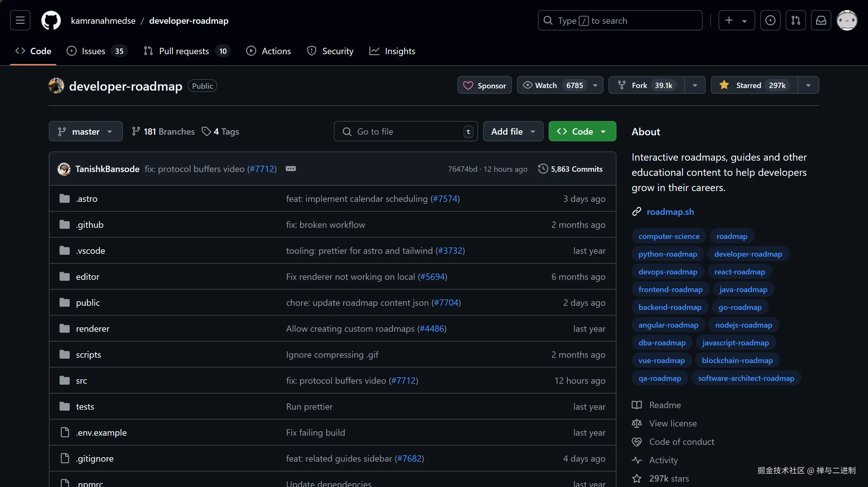Open the roadmap.sh website link
The image size is (868, 487).
(670, 212)
